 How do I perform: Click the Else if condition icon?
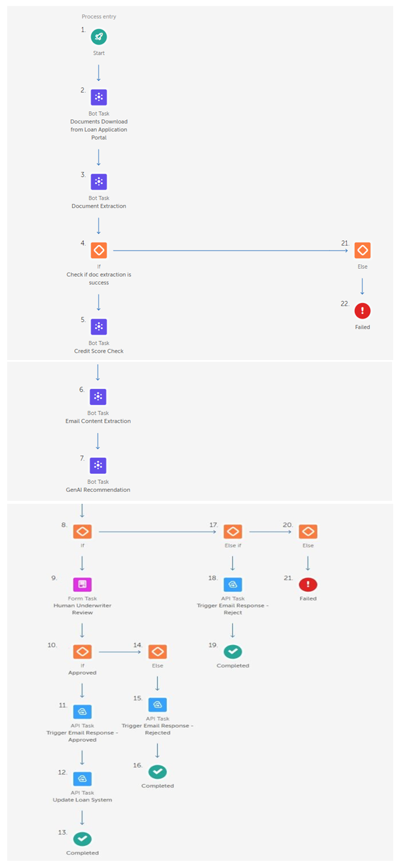click(x=233, y=531)
